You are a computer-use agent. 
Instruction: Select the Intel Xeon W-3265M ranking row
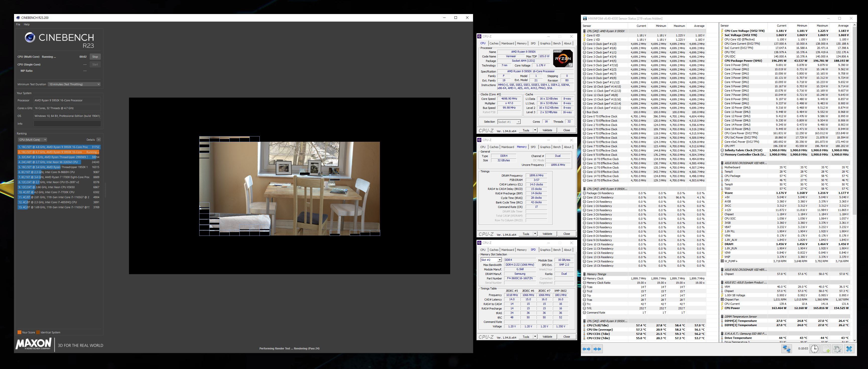(x=59, y=162)
